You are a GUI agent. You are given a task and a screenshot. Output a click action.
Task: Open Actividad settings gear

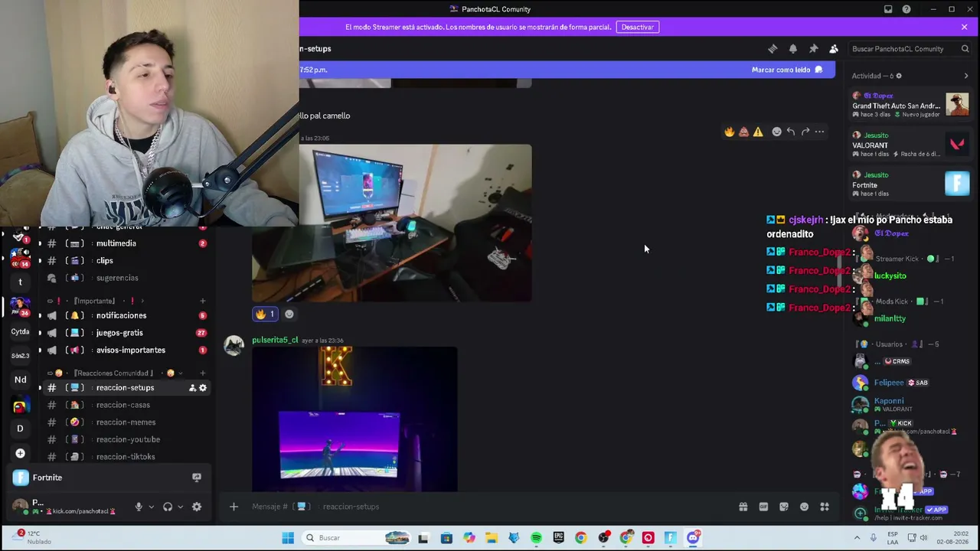pyautogui.click(x=899, y=76)
